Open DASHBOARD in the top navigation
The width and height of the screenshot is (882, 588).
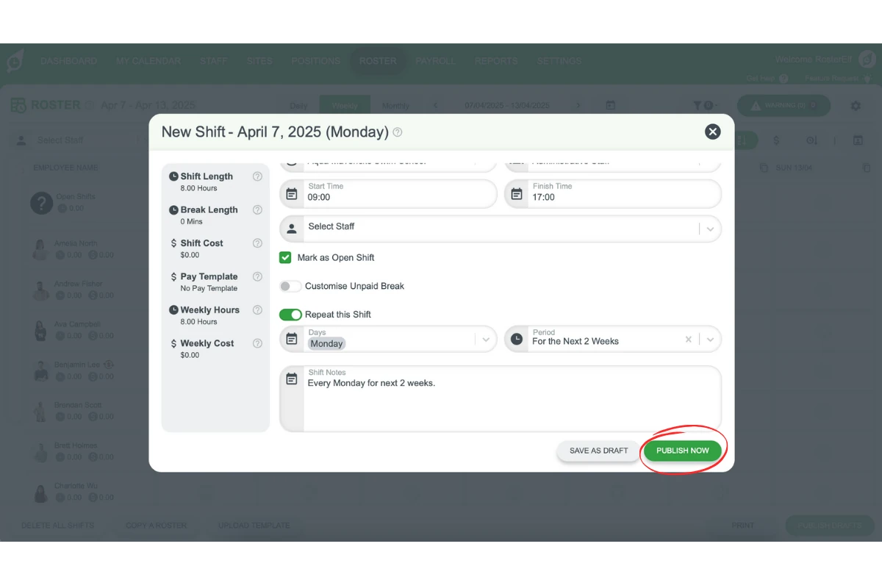pyautogui.click(x=68, y=61)
